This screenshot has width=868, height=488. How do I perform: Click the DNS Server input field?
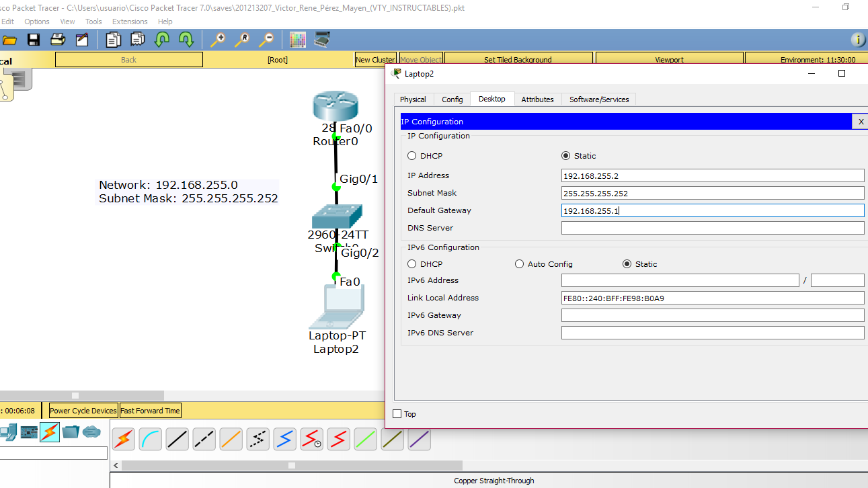(713, 228)
